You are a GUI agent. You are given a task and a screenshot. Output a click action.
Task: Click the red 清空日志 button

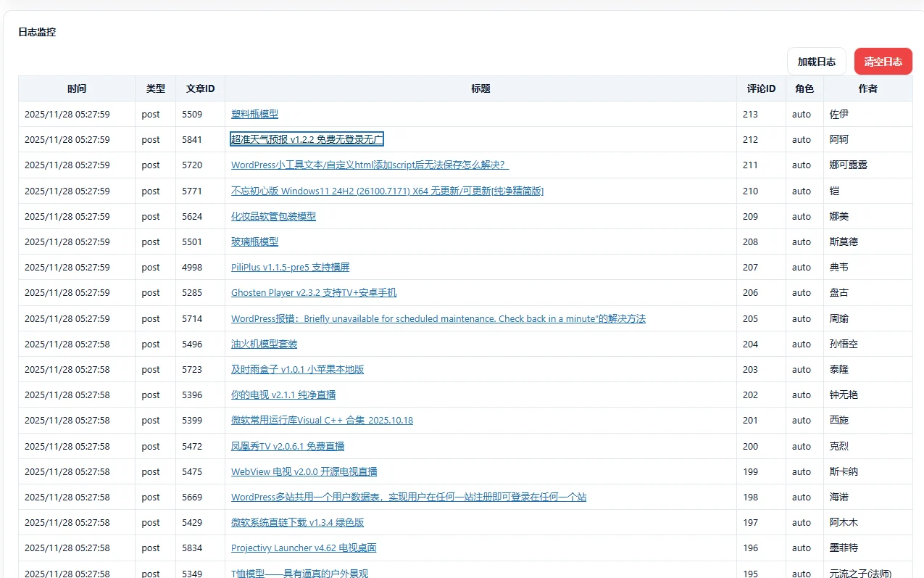point(883,62)
